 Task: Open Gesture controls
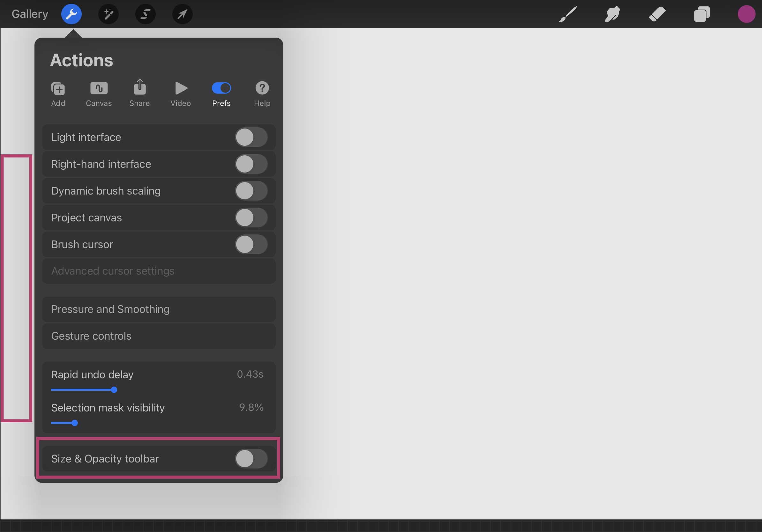159,336
